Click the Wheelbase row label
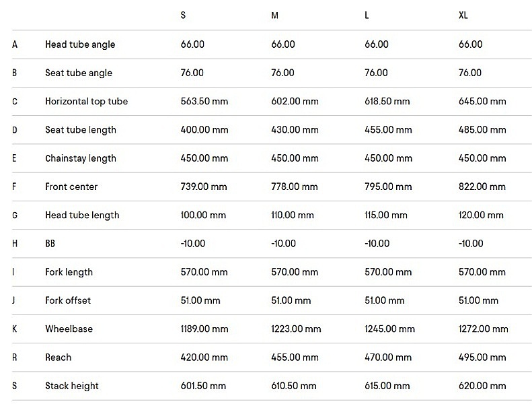 click(69, 329)
